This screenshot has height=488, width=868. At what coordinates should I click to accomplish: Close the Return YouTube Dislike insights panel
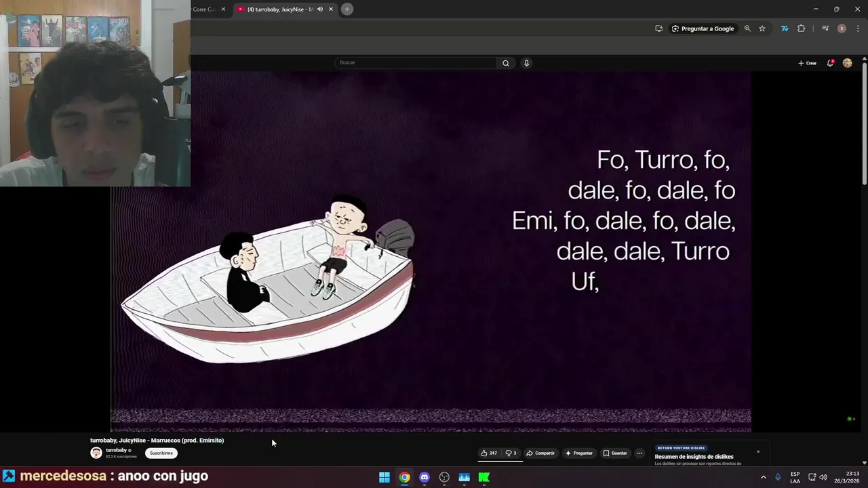(758, 451)
